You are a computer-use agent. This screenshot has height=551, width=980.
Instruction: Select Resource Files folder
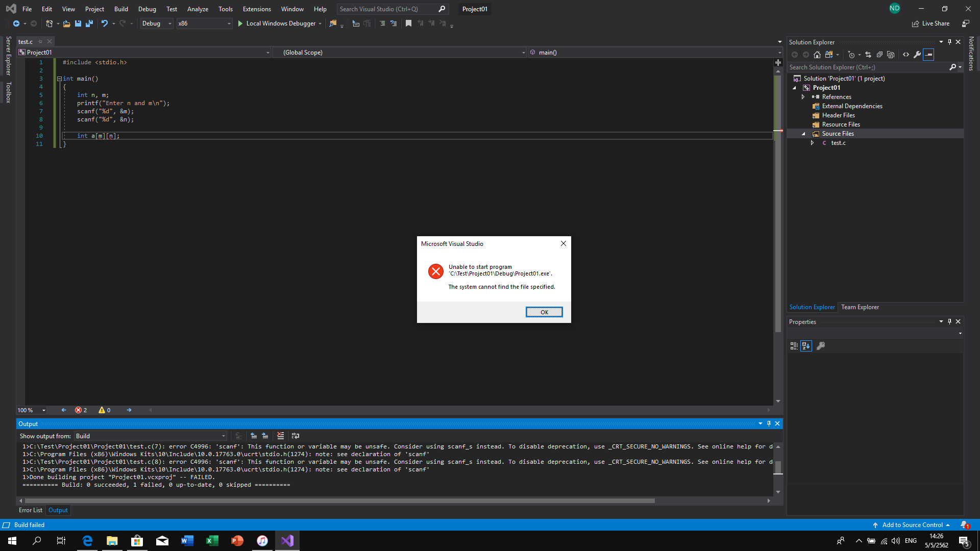[841, 124]
